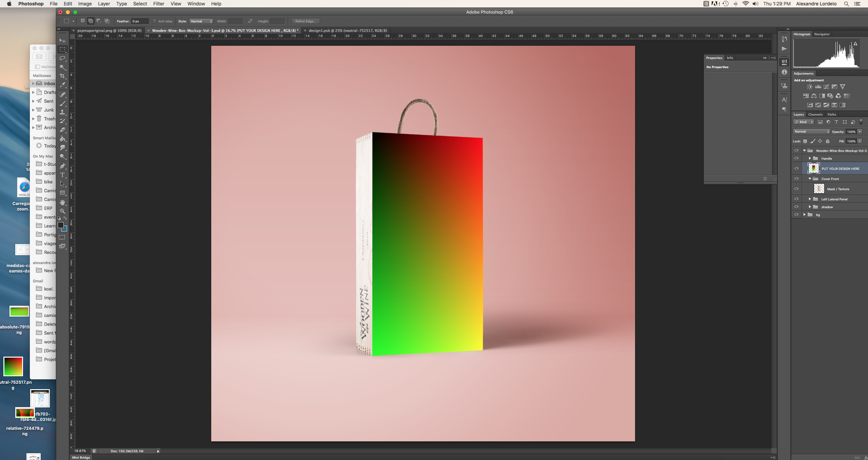Viewport: 868px width, 460px height.
Task: Open the Mini Bridge panel
Action: (81, 457)
